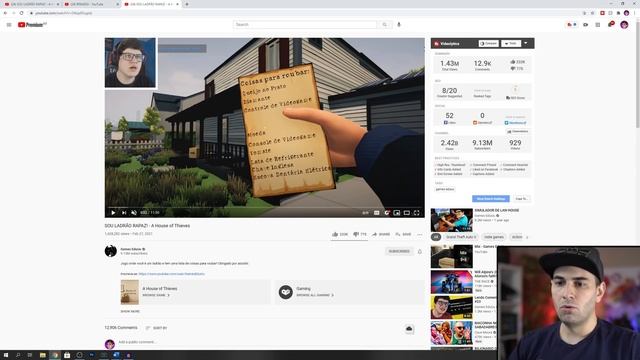Viewport: 640px width, 360px height.
Task: Open the YouTube apps grid
Action: [598, 25]
